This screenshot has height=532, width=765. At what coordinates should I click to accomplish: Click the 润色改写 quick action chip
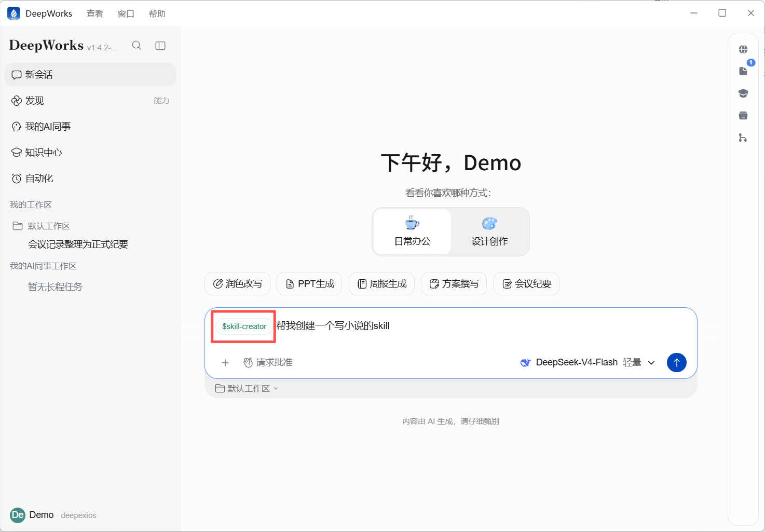238,284
